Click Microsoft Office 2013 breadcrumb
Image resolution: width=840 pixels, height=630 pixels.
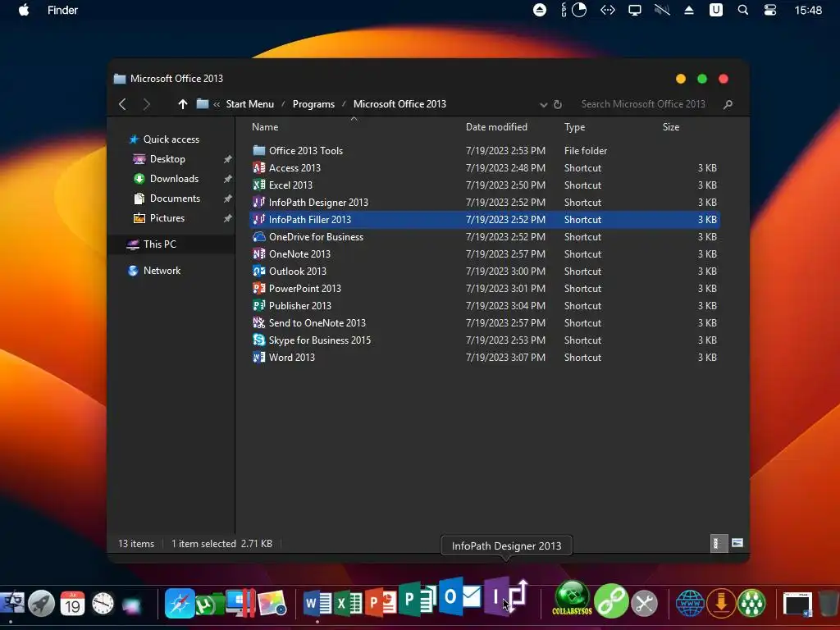click(399, 104)
